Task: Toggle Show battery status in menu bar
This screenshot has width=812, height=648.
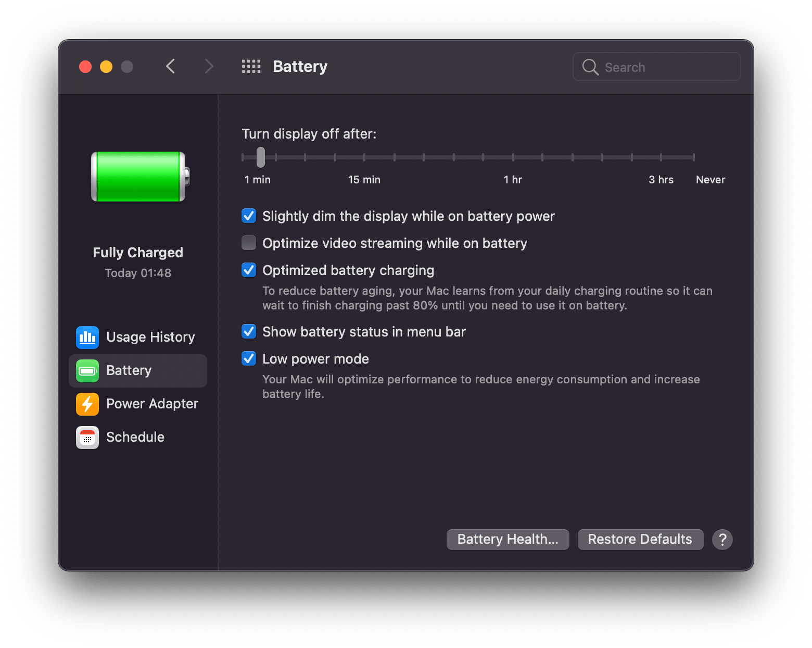Action: coord(249,332)
